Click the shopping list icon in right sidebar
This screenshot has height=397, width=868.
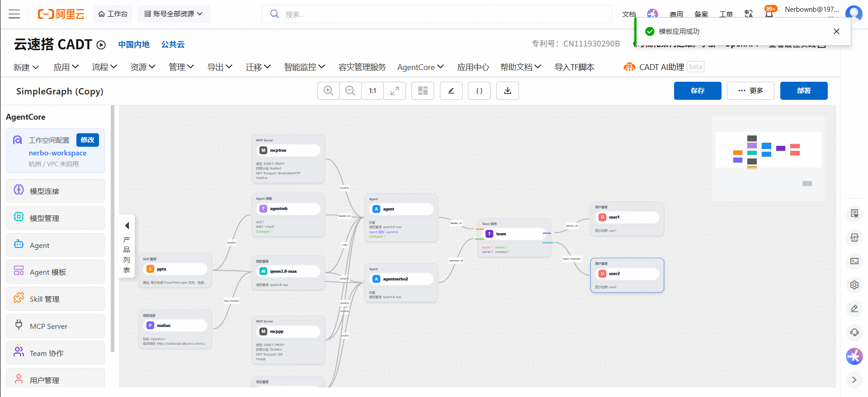click(x=854, y=213)
